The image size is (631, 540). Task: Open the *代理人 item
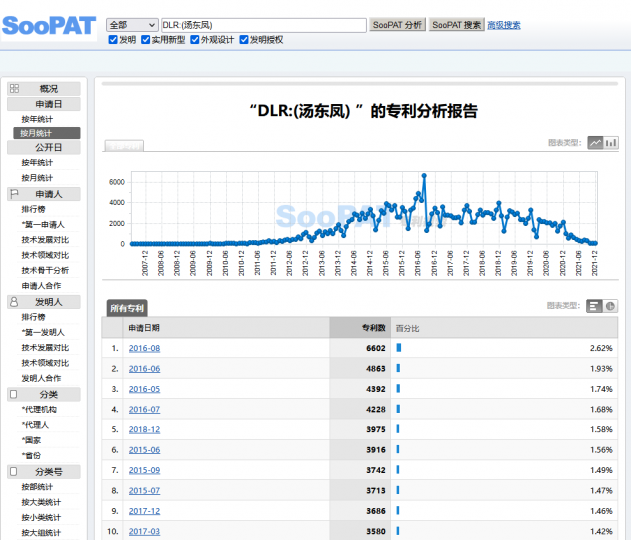35,425
